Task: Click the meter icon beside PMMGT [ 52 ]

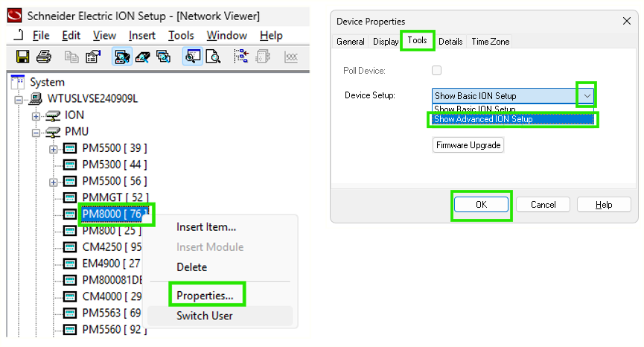Action: (x=70, y=197)
